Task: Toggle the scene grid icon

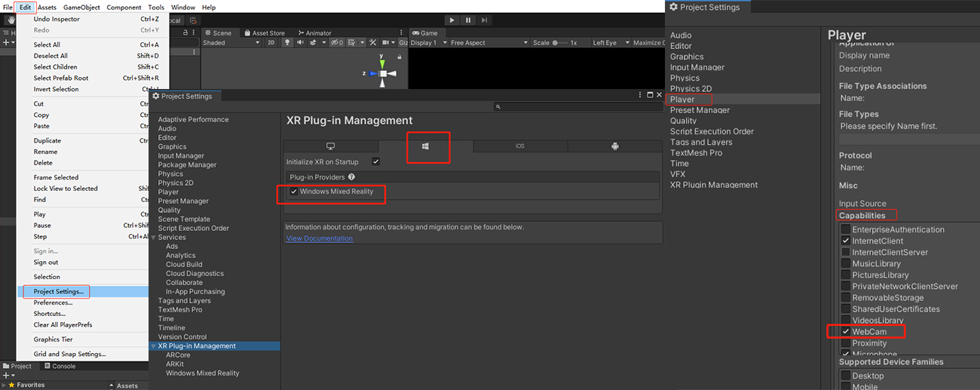Action: click(x=352, y=43)
